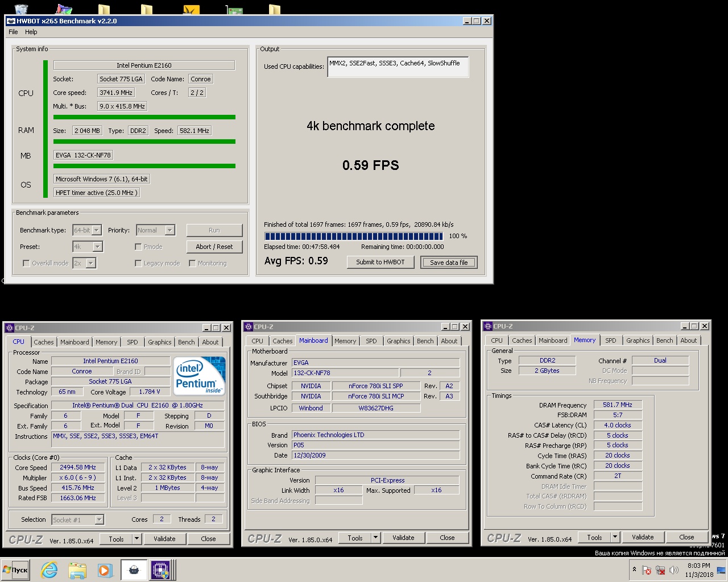Click the 0.59 FPS result text
728x582 pixels.
(x=371, y=165)
